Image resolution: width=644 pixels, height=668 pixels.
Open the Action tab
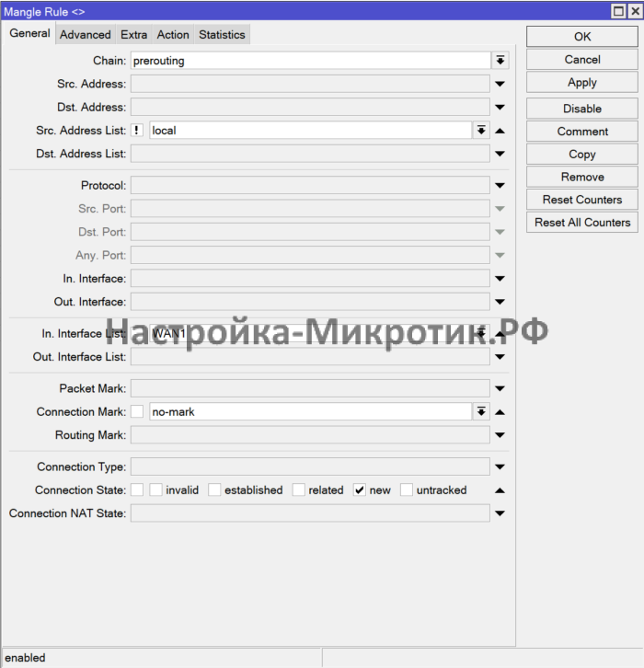(x=173, y=35)
